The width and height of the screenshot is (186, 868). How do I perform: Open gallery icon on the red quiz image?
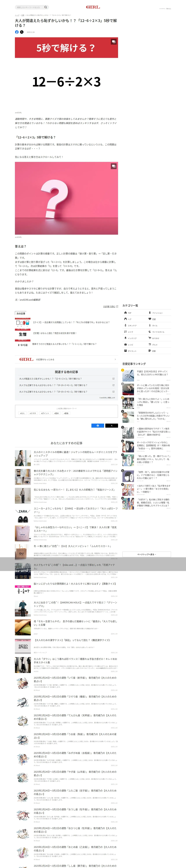coord(114,42)
